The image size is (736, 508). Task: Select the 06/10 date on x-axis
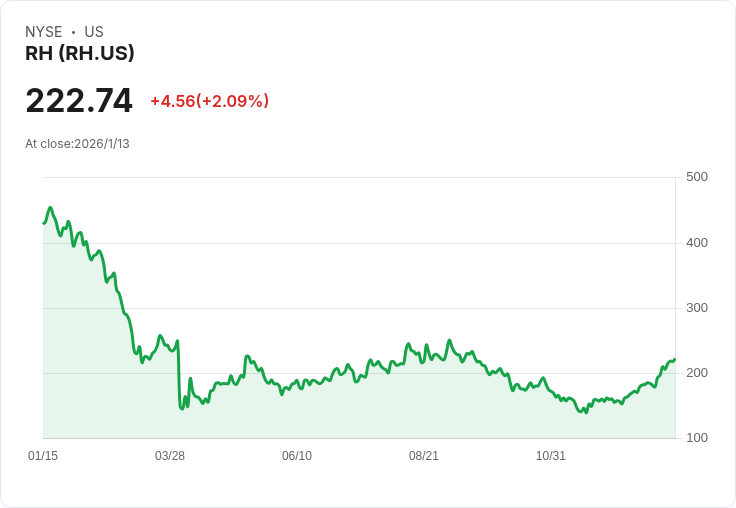pos(297,455)
